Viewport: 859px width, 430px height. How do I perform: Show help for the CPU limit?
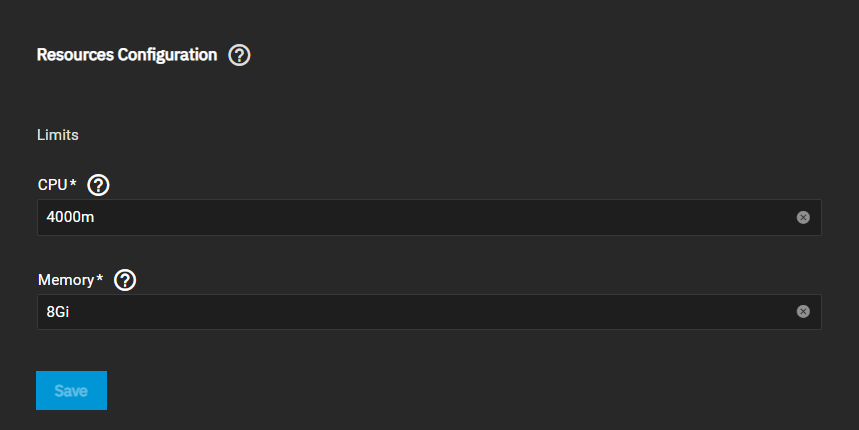pyautogui.click(x=98, y=185)
